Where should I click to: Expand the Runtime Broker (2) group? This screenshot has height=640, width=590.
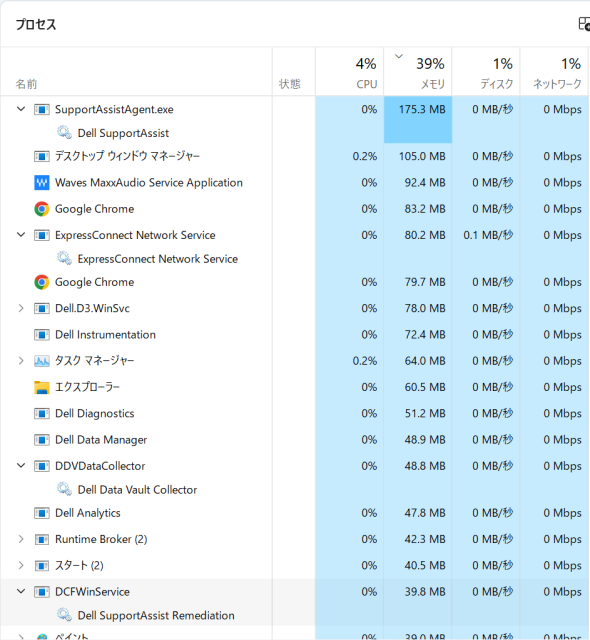pos(21,539)
